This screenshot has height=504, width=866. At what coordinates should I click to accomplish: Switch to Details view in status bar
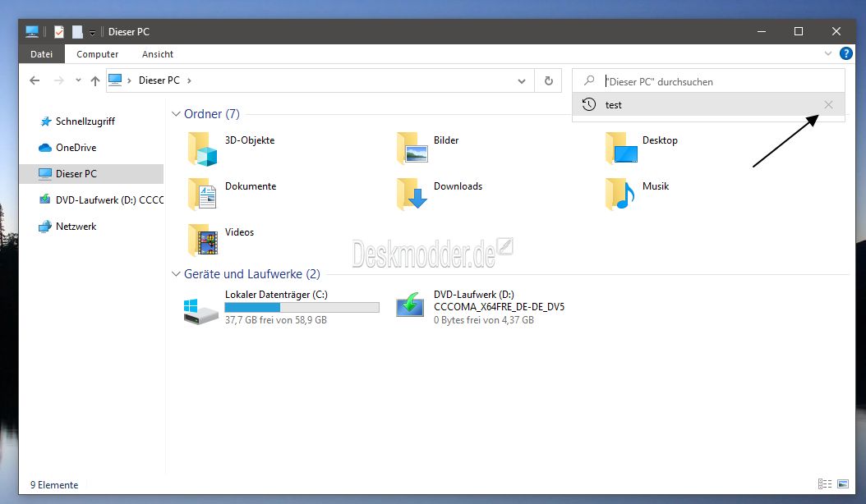click(825, 484)
